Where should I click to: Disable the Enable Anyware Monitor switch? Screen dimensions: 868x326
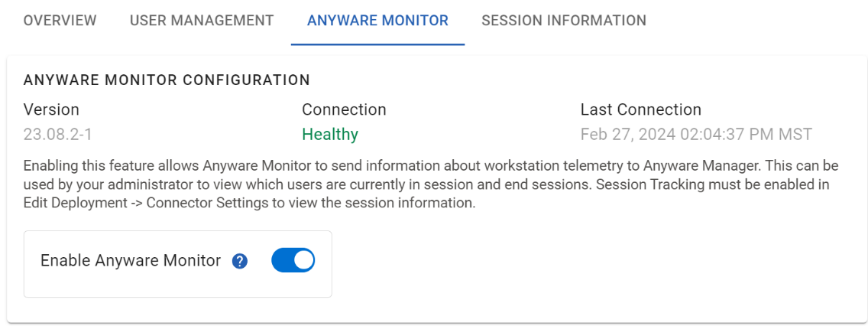coord(293,261)
